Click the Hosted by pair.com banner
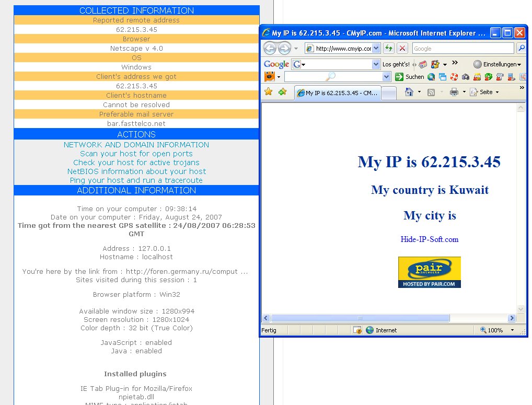532x405 pixels. tap(429, 272)
